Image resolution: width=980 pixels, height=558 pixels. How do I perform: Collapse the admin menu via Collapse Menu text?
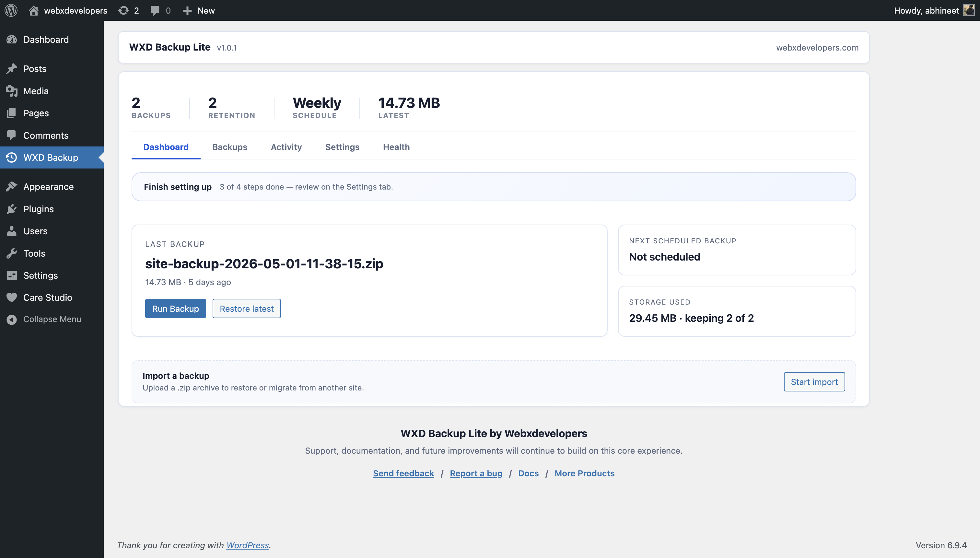tap(52, 319)
